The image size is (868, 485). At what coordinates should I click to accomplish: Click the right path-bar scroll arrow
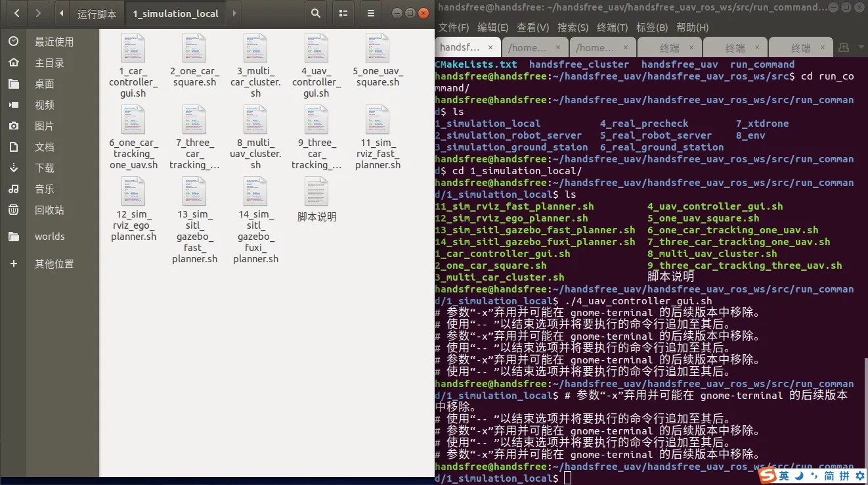[x=234, y=12]
